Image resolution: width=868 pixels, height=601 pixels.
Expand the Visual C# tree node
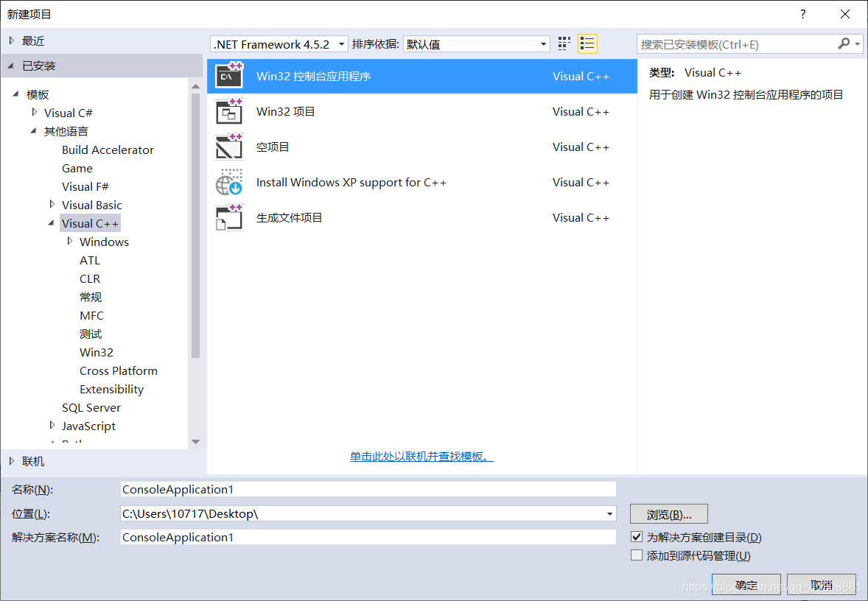click(x=35, y=113)
